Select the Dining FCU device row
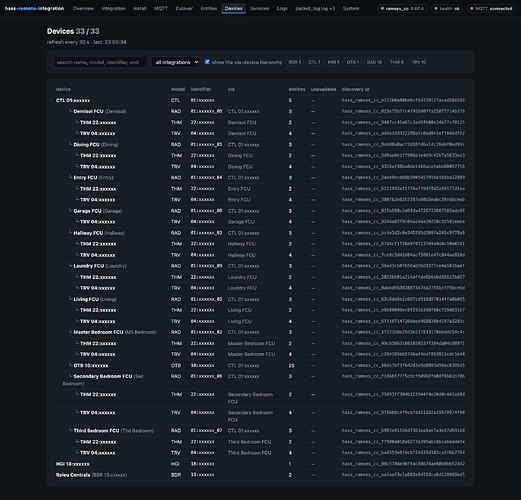Image resolution: width=521 pixels, height=500 pixels. pos(260,145)
